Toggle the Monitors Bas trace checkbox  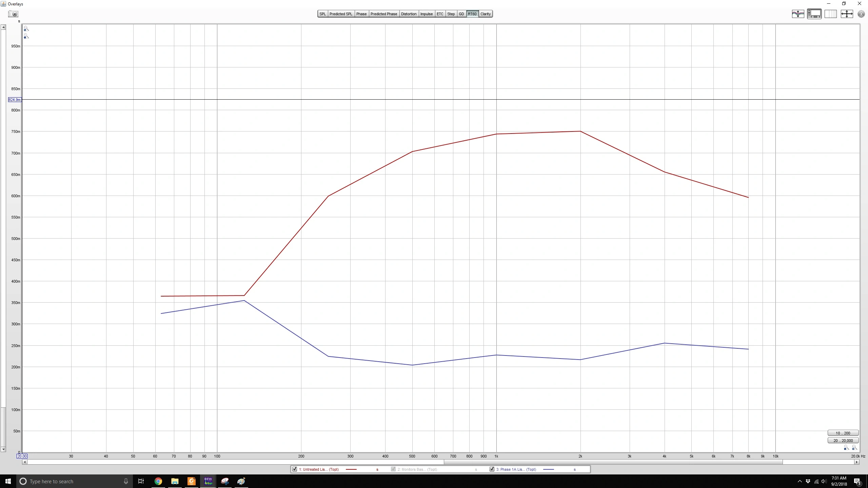pyautogui.click(x=393, y=469)
